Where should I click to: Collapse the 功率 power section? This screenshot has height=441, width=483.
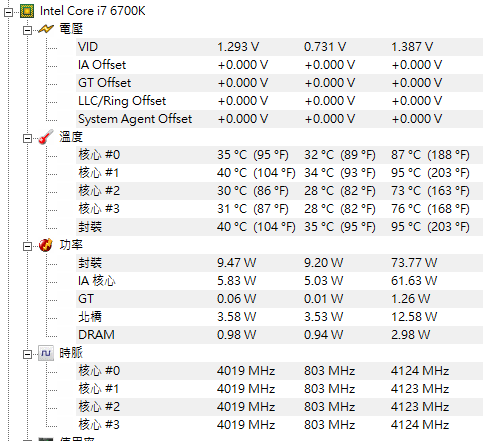27,247
